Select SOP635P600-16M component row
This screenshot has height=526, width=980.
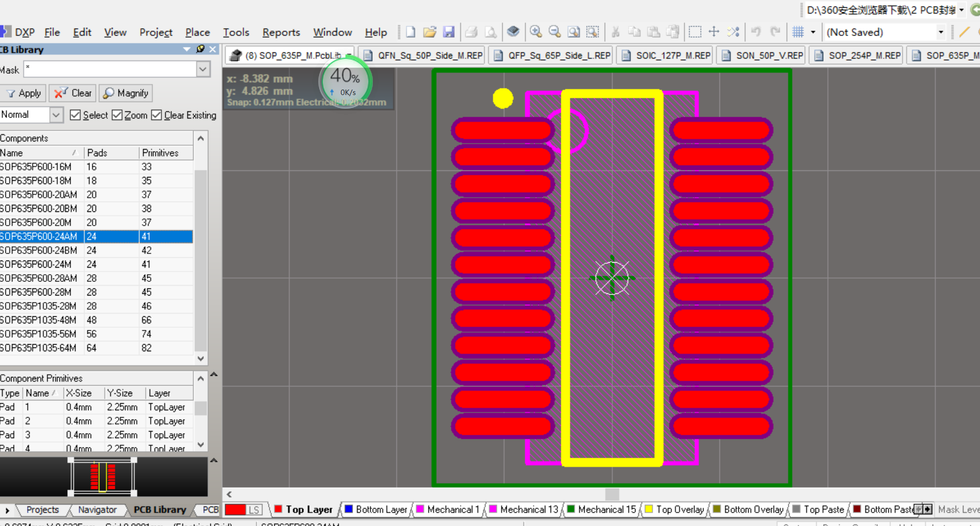(96, 167)
